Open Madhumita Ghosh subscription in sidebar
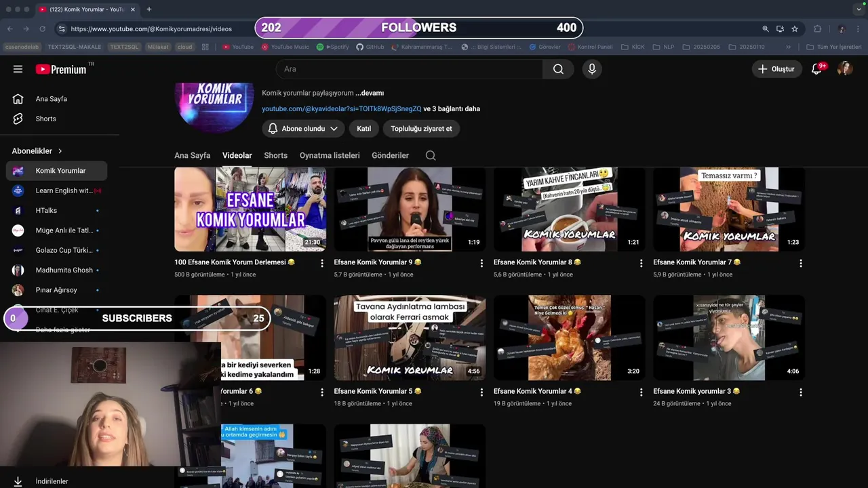868x488 pixels. click(x=56, y=270)
